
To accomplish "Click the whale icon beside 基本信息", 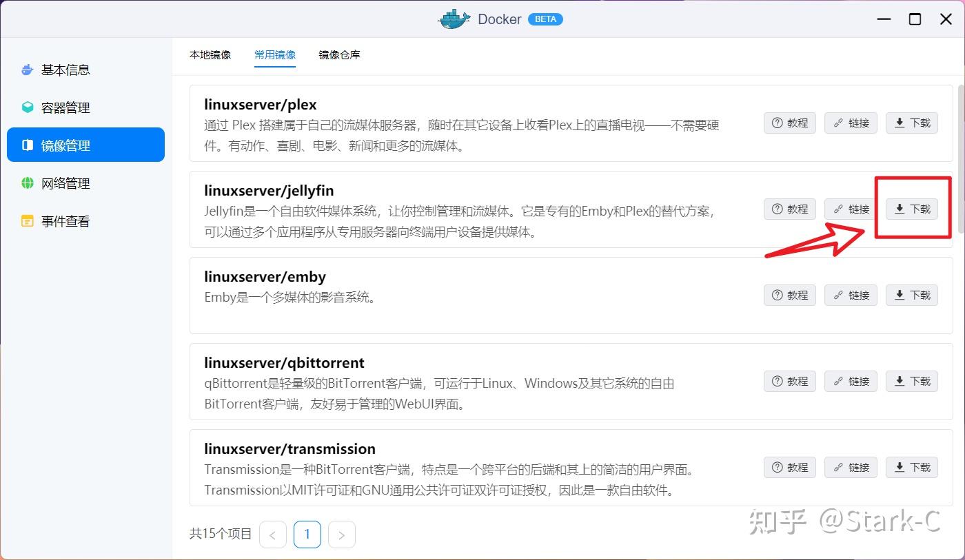I will [26, 69].
